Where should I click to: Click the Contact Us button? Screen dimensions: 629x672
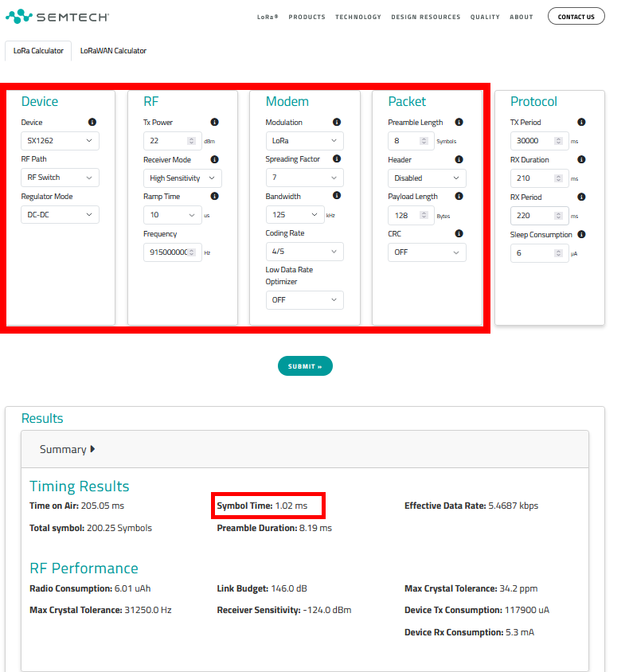pyautogui.click(x=576, y=16)
